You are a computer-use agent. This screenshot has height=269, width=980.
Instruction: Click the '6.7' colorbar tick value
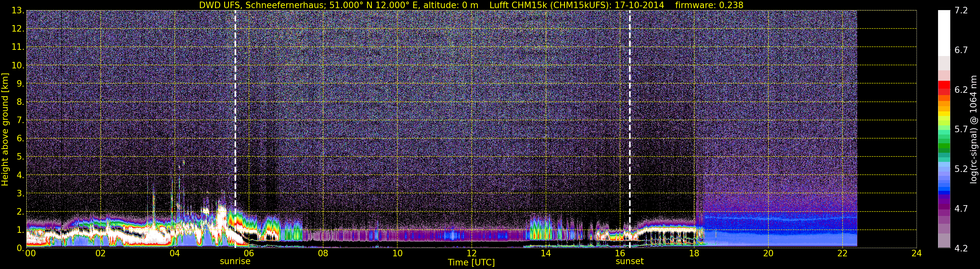961,50
